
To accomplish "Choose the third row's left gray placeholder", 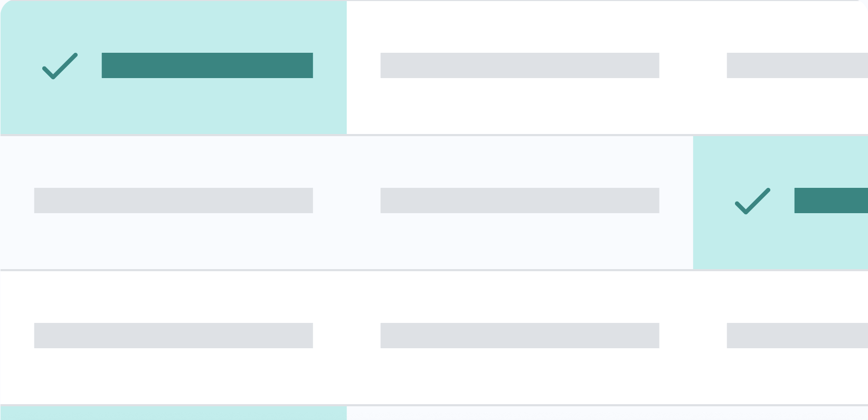I will (173, 336).
